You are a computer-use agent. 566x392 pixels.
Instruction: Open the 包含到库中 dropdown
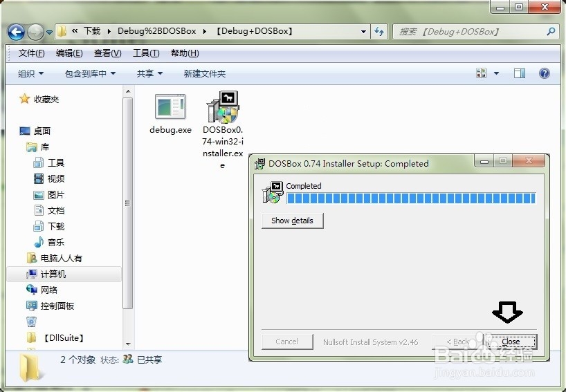(90, 73)
